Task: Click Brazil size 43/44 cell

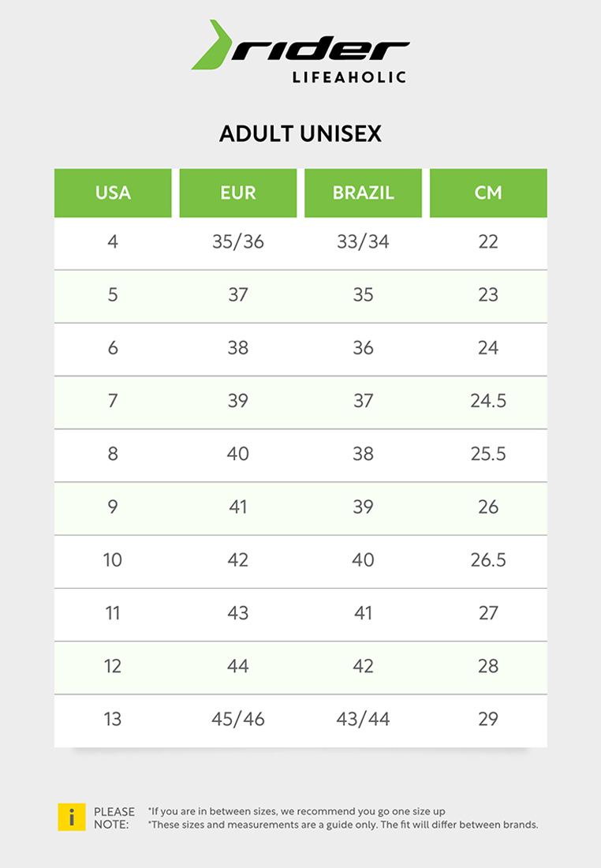Action: [363, 719]
